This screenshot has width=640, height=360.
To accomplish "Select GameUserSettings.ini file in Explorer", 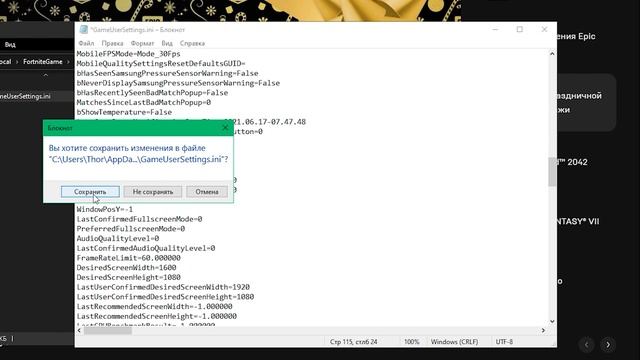I will [x=25, y=96].
